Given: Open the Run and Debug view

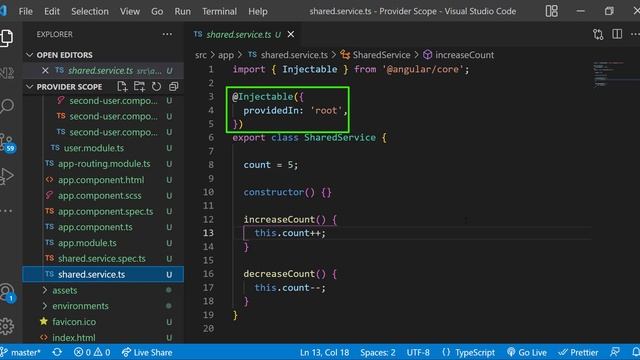Looking at the screenshot, I should (7, 176).
